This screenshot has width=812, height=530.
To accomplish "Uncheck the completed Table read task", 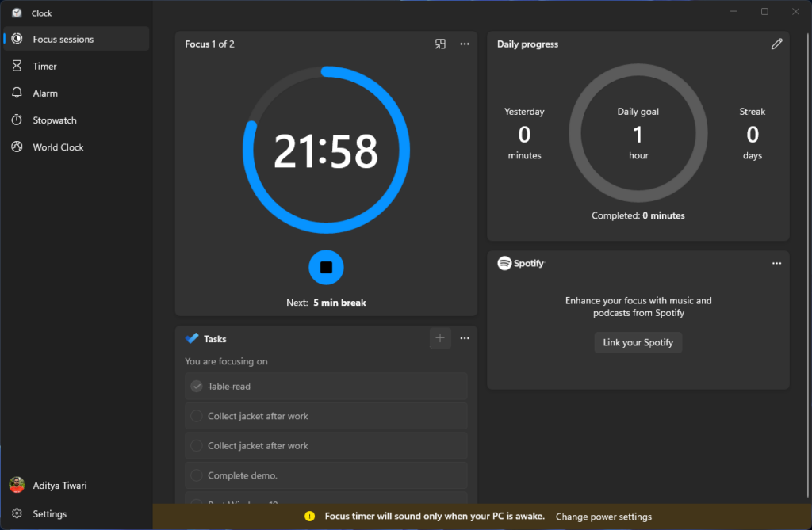I will (197, 386).
